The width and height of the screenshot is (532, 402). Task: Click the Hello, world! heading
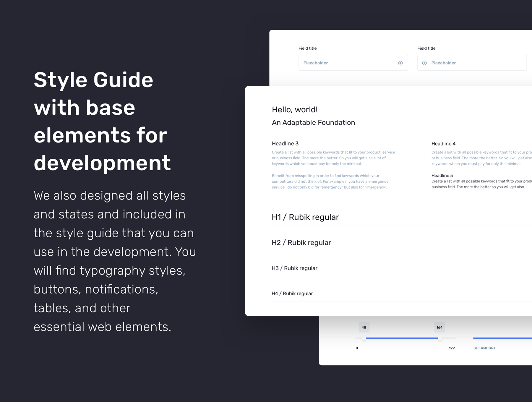295,110
